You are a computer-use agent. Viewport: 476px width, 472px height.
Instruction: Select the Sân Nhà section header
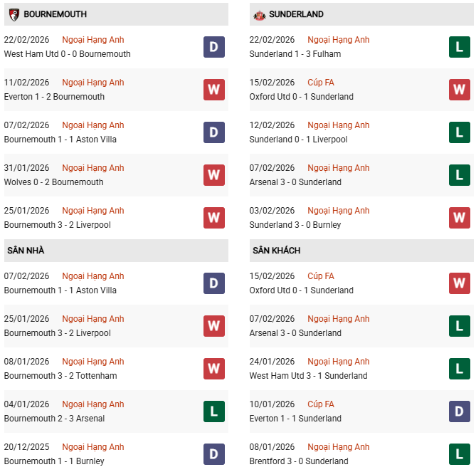[x=26, y=251]
